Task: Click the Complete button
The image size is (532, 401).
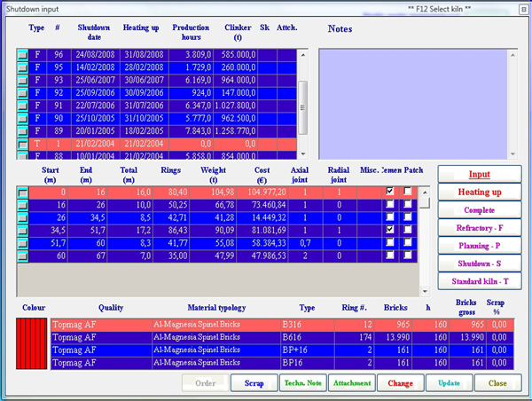Action: tap(480, 210)
